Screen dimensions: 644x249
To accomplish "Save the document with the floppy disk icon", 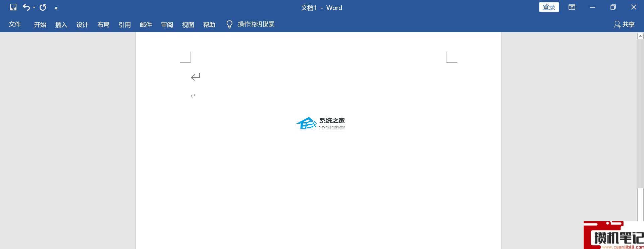I will pyautogui.click(x=13, y=7).
